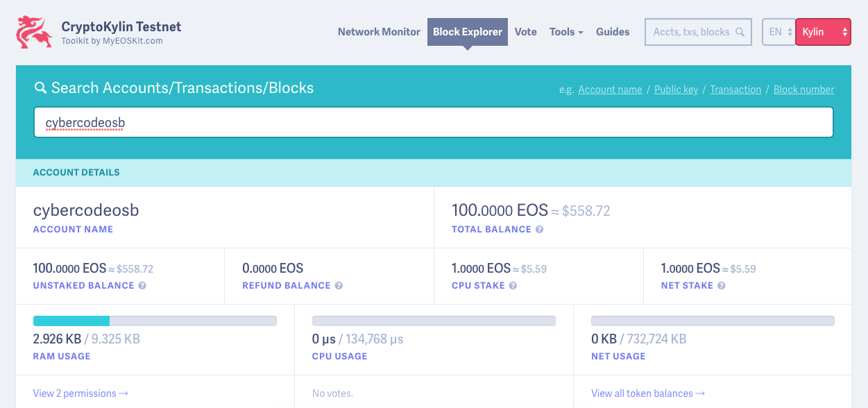868x408 pixels.
Task: Open the Guides menu item
Action: [613, 32]
